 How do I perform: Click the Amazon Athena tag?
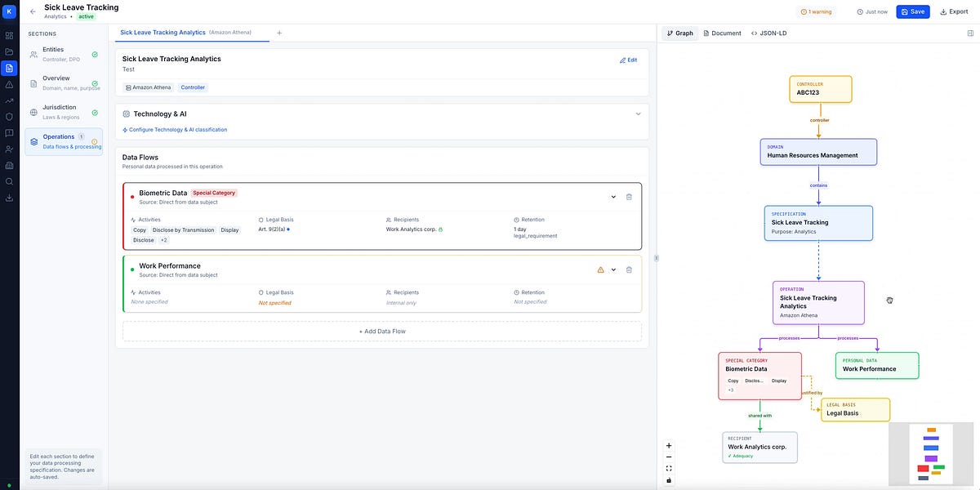(x=148, y=87)
